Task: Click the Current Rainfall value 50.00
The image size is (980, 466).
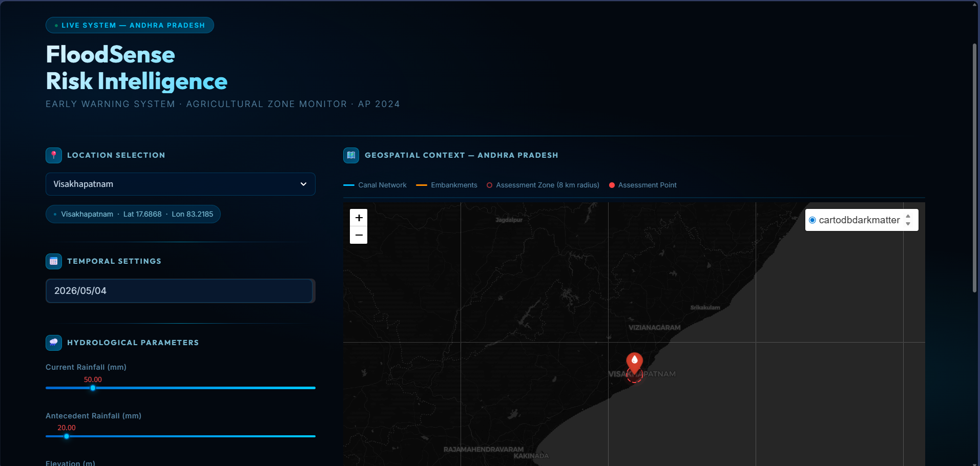Action: click(x=93, y=379)
